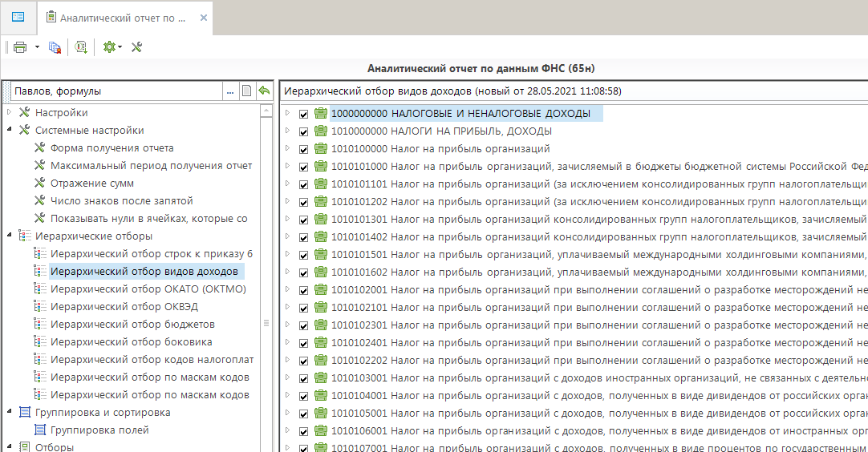Close the Аналитический отчет tab
Image resolution: width=868 pixels, height=452 pixels.
[204, 18]
